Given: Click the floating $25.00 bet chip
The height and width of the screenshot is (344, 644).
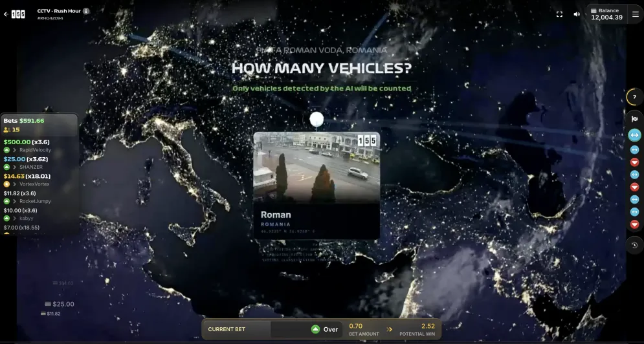Looking at the screenshot, I should tap(60, 304).
